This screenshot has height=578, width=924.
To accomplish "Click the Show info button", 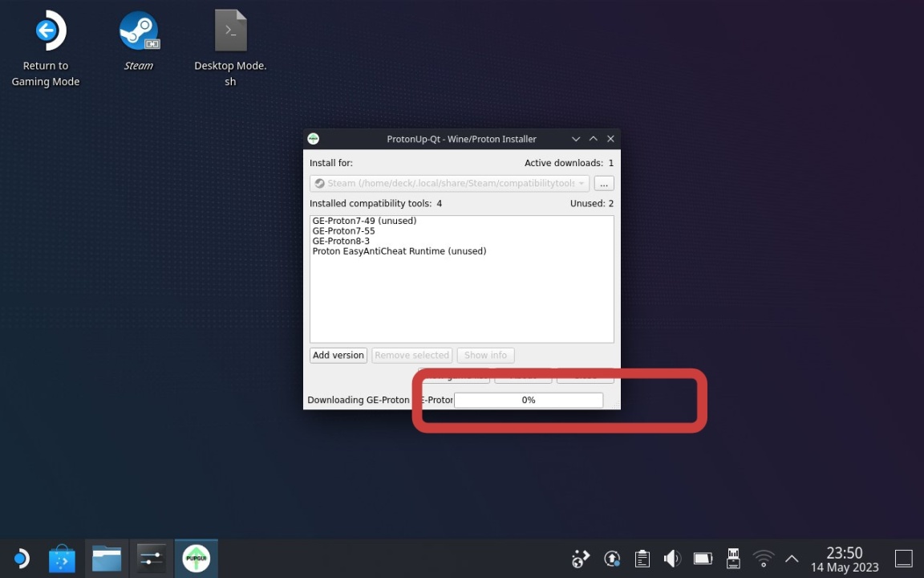I will click(x=485, y=355).
